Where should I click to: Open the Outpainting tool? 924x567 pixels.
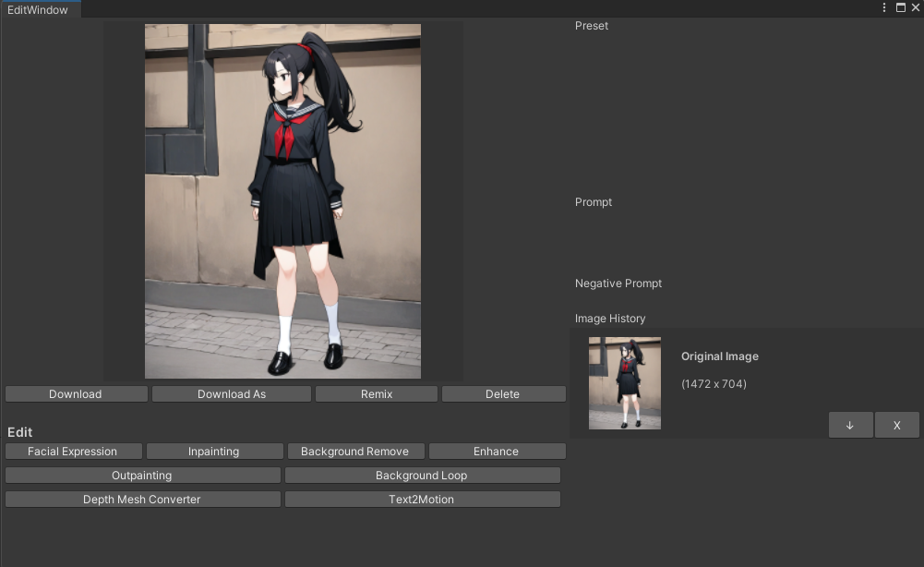click(142, 476)
